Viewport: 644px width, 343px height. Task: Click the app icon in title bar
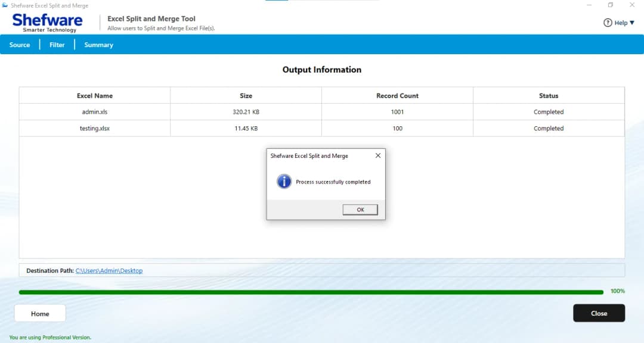(5, 5)
